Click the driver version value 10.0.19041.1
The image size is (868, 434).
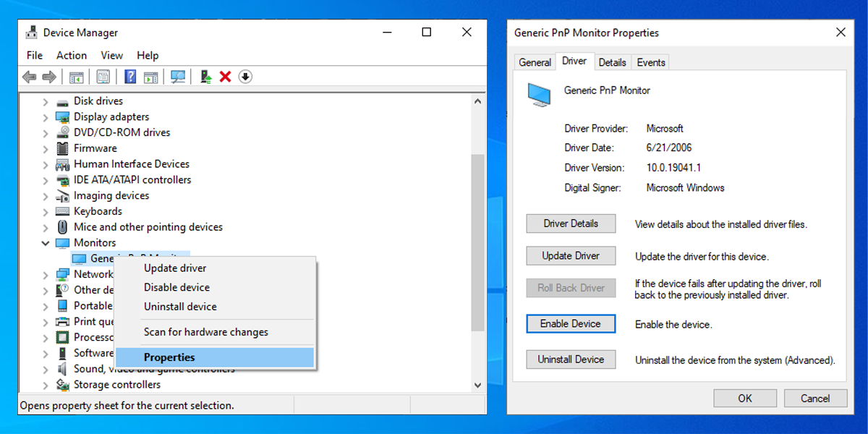pyautogui.click(x=673, y=168)
